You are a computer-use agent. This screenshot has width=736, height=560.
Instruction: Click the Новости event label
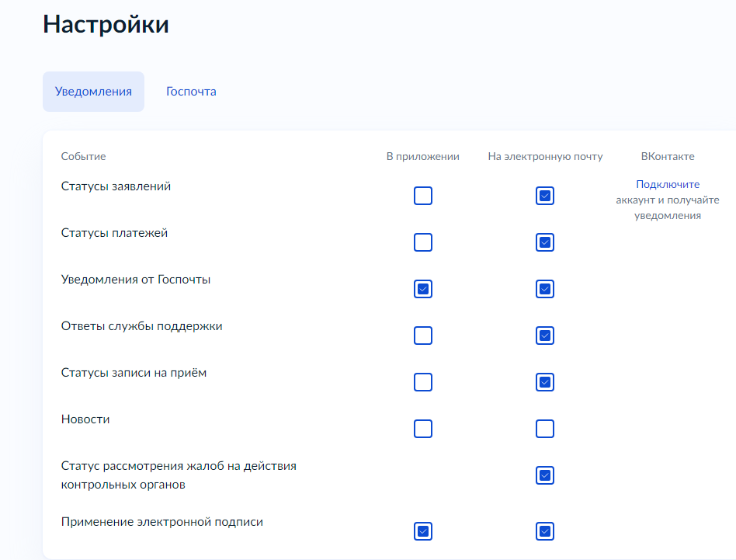pos(85,419)
